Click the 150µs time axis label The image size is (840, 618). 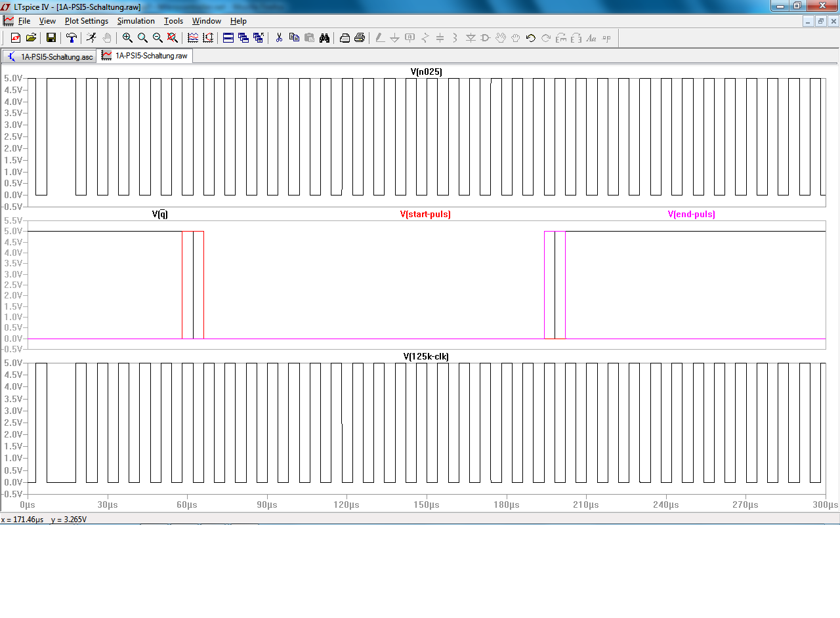click(x=427, y=505)
